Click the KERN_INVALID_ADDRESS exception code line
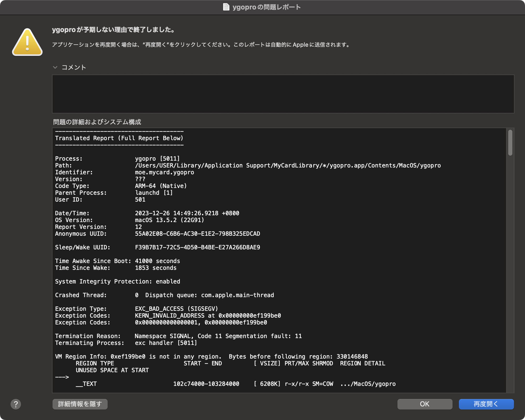The height and width of the screenshot is (420, 525). (x=168, y=316)
